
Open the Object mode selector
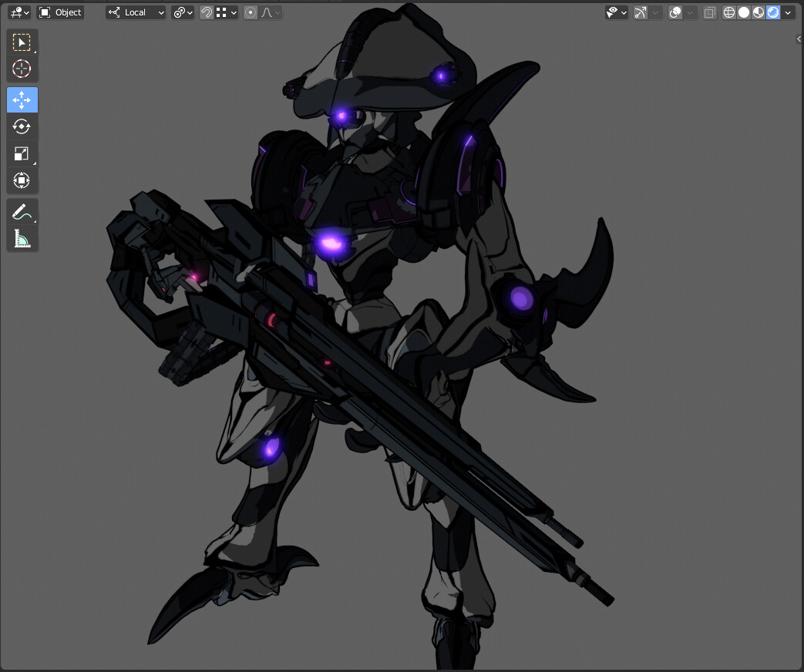(x=59, y=12)
